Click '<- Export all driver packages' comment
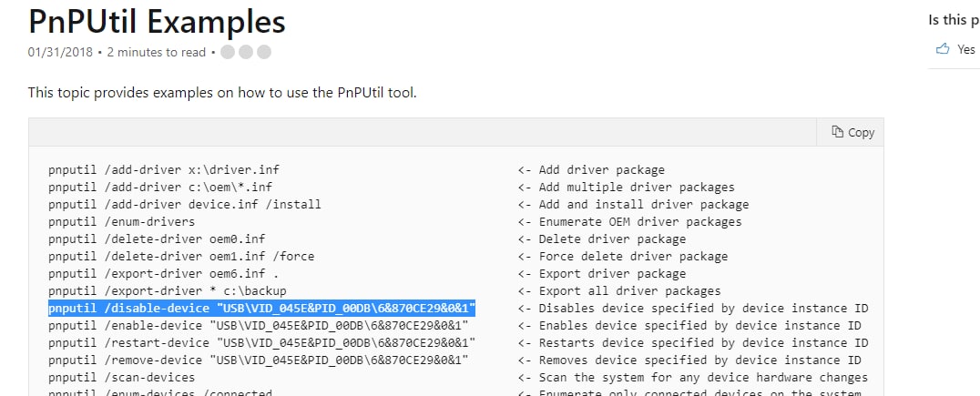980x396 pixels. coord(619,291)
